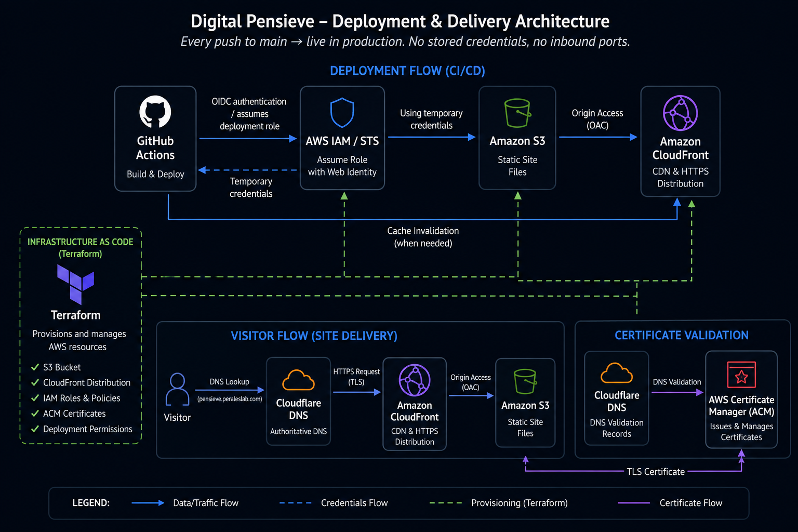The width and height of the screenshot is (798, 532).
Task: Click the 'S3 Bucket' list item
Action: (62, 367)
